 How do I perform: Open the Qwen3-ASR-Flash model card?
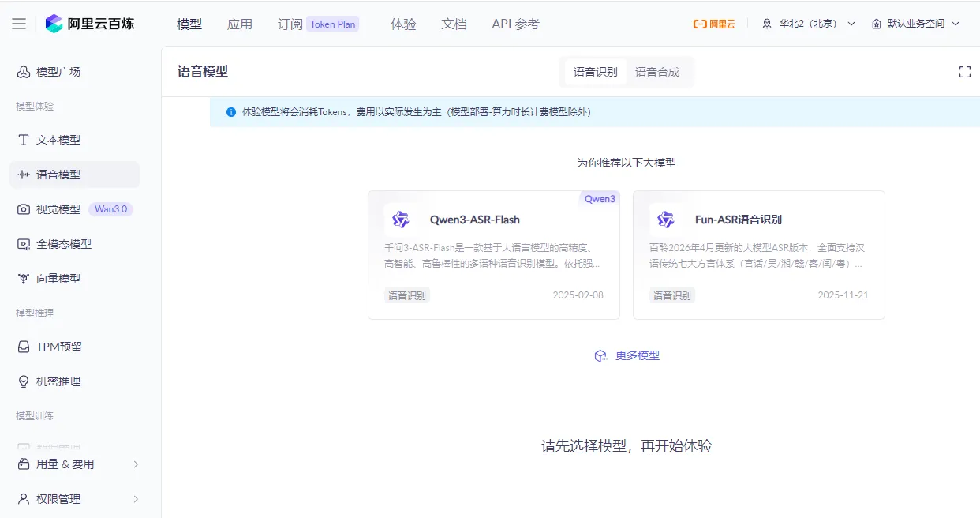[x=494, y=255]
